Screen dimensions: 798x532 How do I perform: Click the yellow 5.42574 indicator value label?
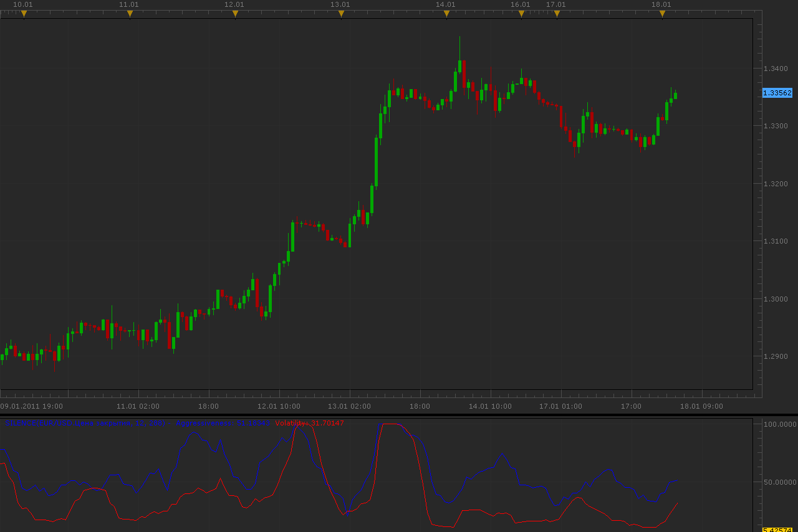(777, 530)
